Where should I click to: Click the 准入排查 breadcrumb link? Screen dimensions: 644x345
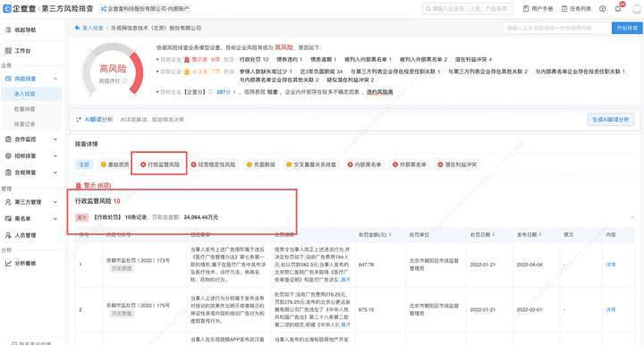click(93, 28)
